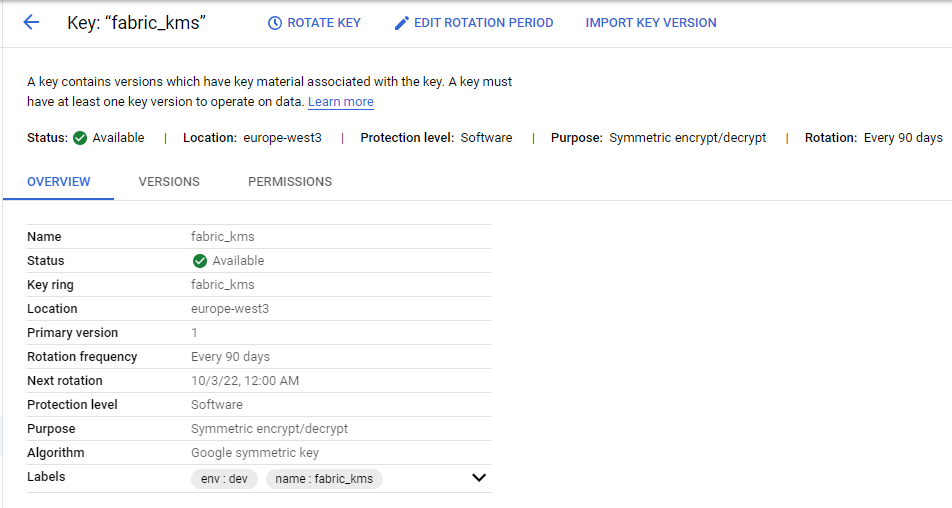Click the Key "fabric_kms" page title
Image resolution: width=952 pixels, height=508 pixels.
coord(136,23)
